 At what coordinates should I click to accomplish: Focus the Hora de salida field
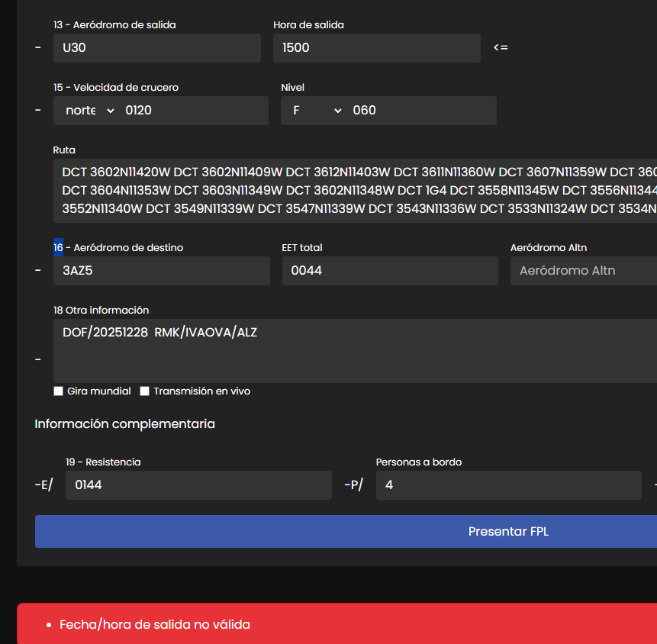[376, 48]
